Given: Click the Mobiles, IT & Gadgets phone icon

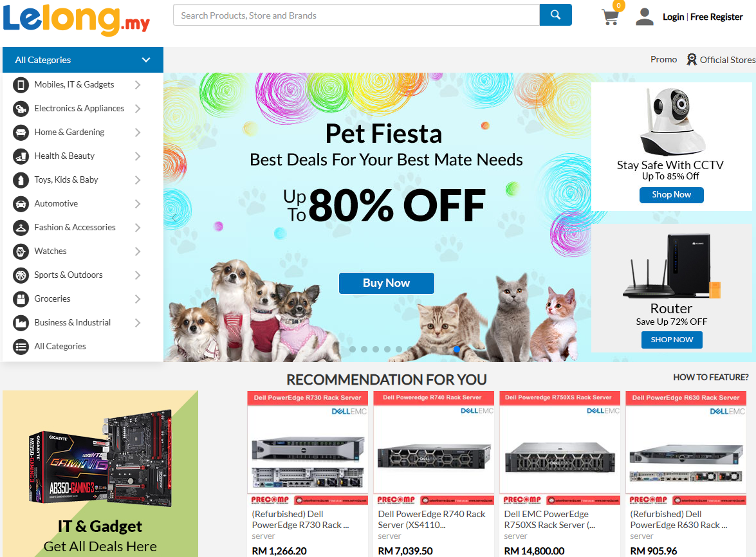Looking at the screenshot, I should tap(21, 85).
